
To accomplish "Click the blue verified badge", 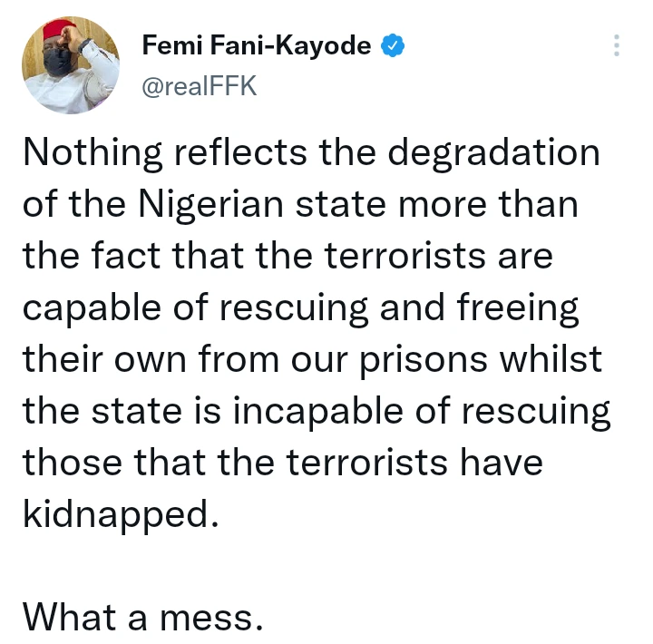I will pyautogui.click(x=392, y=45).
